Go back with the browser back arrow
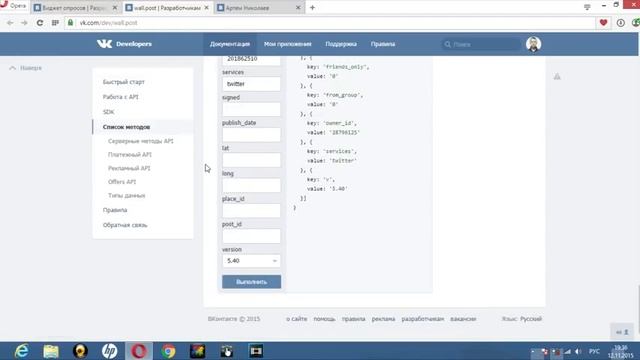640x360 pixels. pyautogui.click(x=10, y=23)
